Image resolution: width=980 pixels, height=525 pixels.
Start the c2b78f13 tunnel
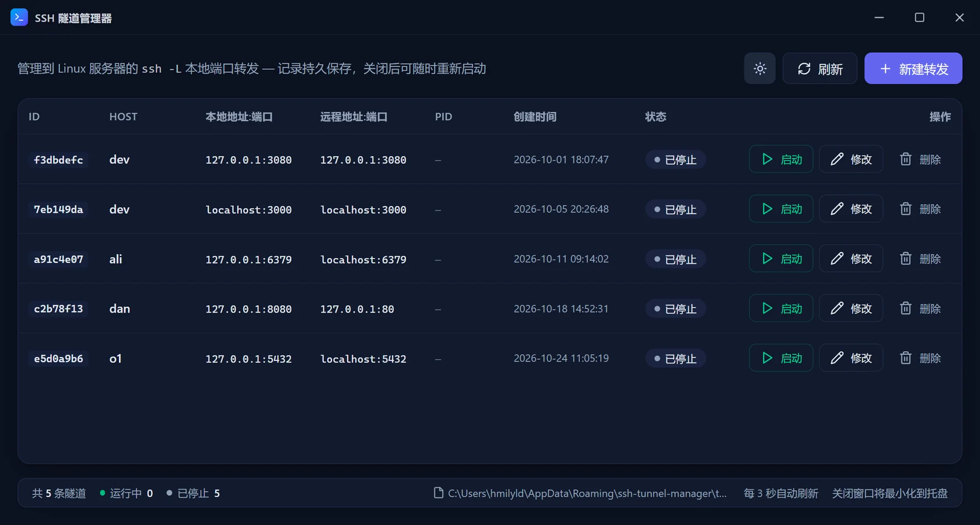tap(780, 309)
